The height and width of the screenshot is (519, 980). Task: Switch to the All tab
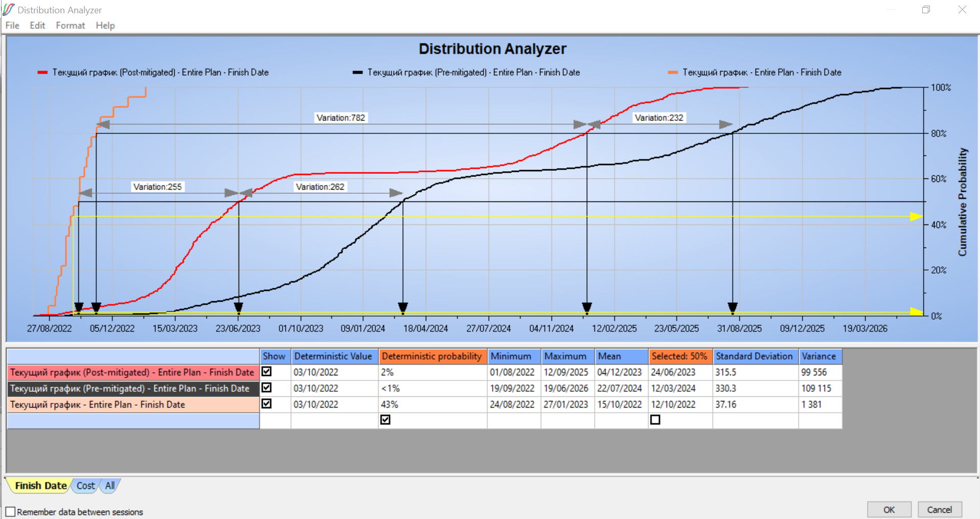pyautogui.click(x=110, y=486)
